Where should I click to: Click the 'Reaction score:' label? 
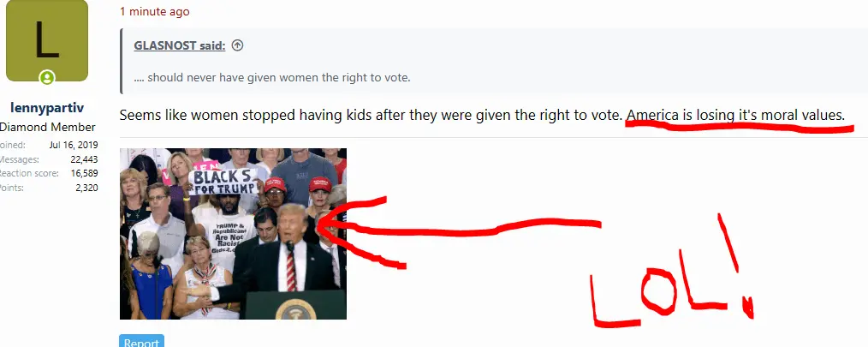(29, 173)
